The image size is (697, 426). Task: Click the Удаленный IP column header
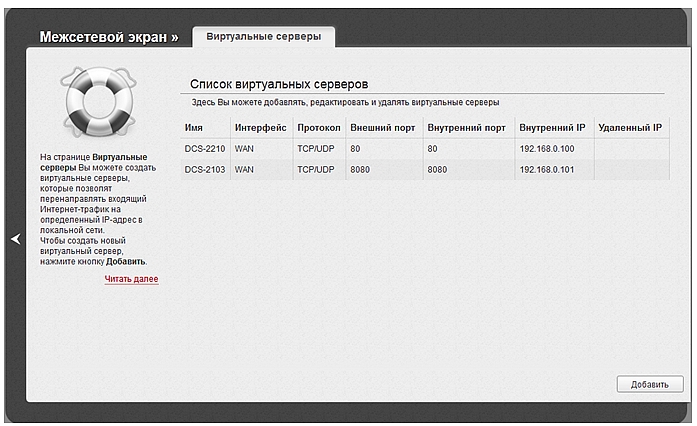pyautogui.click(x=629, y=128)
